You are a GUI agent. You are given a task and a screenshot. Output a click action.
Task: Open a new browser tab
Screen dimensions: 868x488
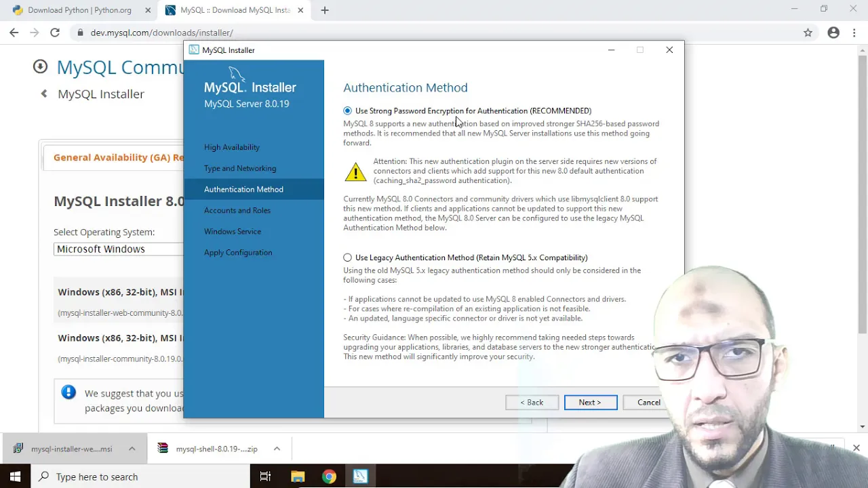[325, 10]
